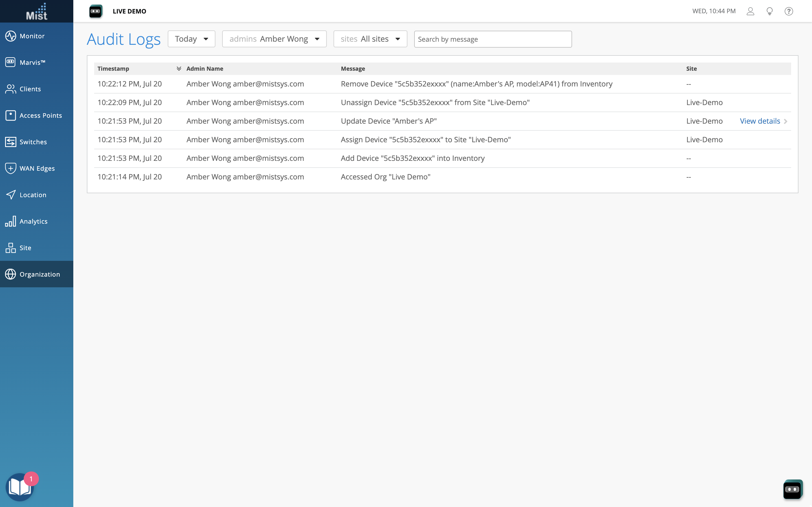Open the guide book with notification badge
This screenshot has width=812, height=507.
click(x=19, y=487)
